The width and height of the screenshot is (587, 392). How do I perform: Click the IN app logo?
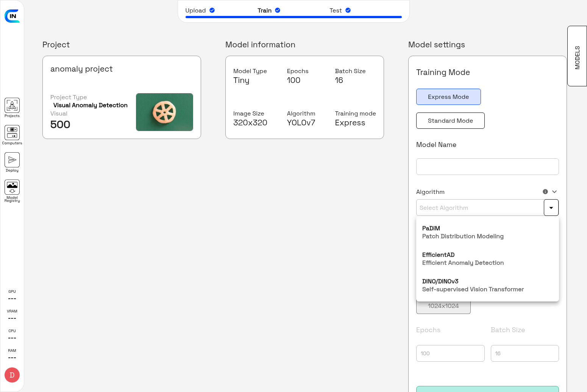pos(12,16)
